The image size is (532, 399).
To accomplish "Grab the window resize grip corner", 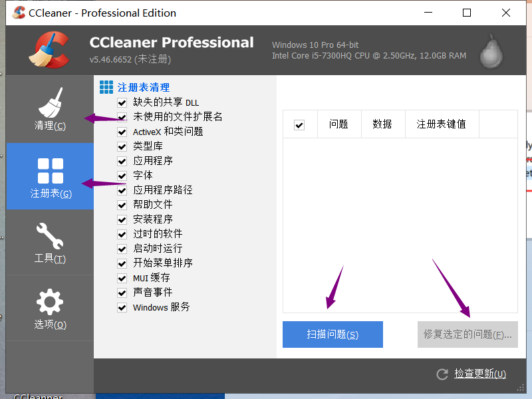I will tap(521, 388).
